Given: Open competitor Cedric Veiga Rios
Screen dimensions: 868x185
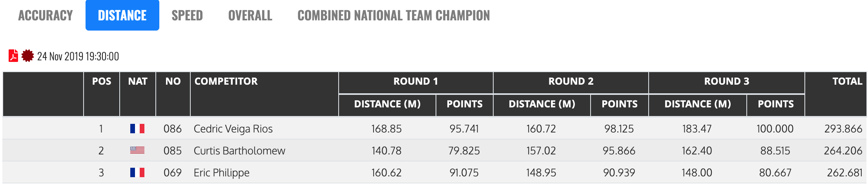Looking at the screenshot, I should click(x=233, y=129).
